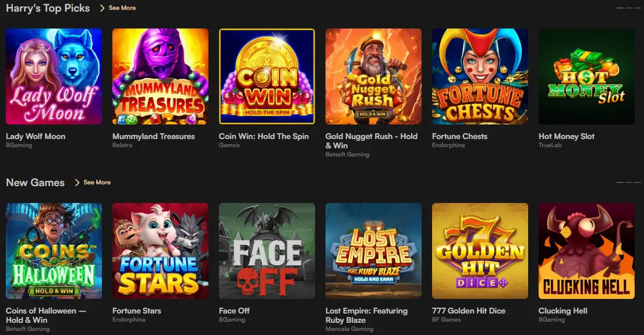Image resolution: width=644 pixels, height=335 pixels.
Task: Expand Harry's Top Picks via chevron arrow
Action: (x=102, y=8)
